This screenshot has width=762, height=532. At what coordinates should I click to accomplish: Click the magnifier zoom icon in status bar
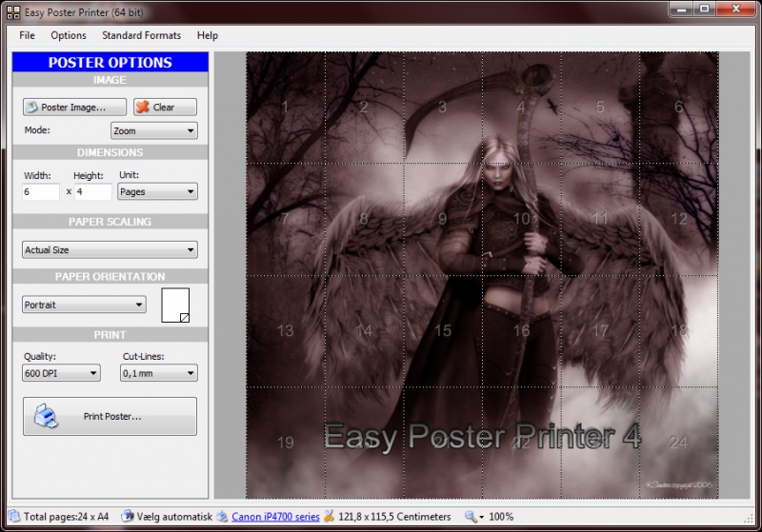pyautogui.click(x=470, y=517)
